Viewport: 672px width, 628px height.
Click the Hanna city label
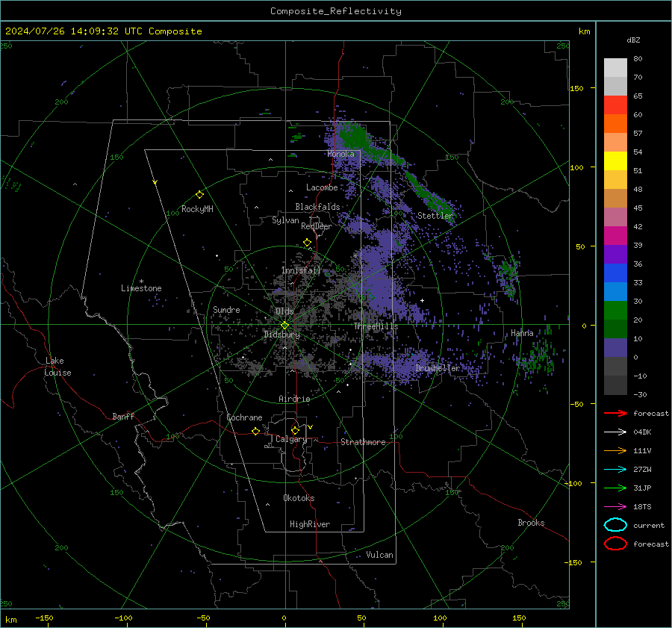(x=522, y=333)
